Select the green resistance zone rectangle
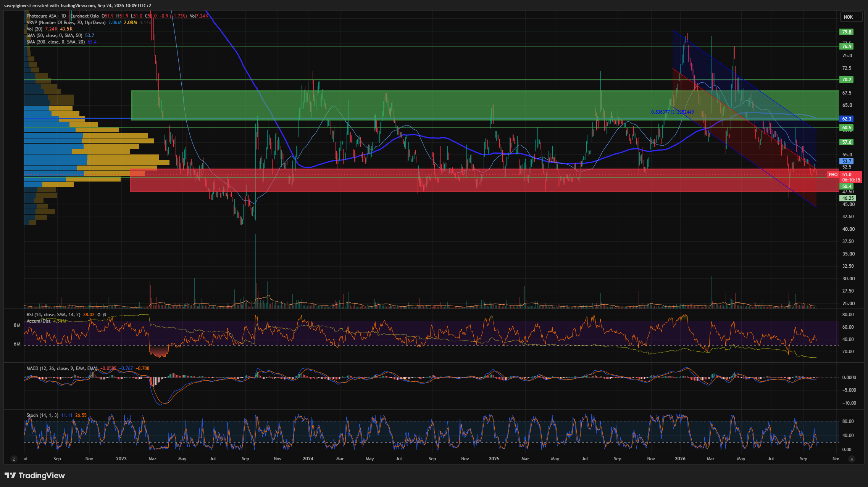 [485, 105]
